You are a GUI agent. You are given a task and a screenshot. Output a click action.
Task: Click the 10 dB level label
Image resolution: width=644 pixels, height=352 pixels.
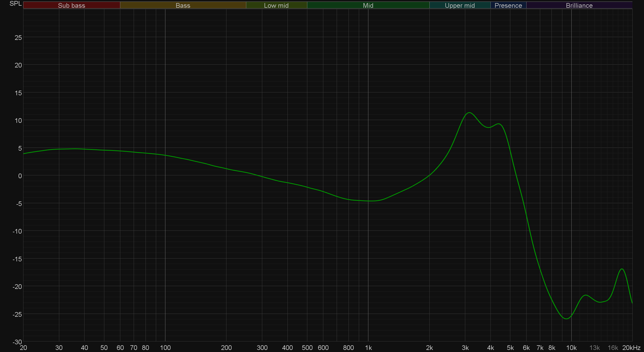pyautogui.click(x=18, y=121)
